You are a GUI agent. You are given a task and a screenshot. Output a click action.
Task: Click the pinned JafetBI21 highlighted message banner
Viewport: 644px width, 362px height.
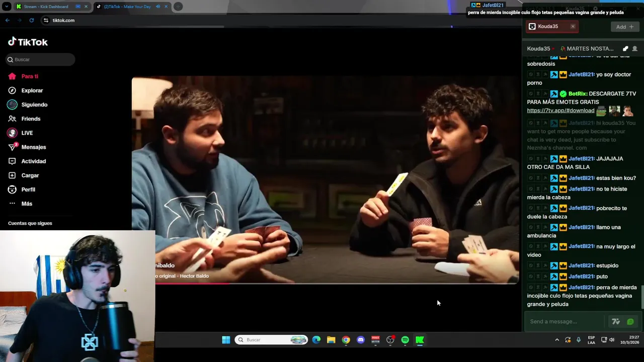(545, 9)
